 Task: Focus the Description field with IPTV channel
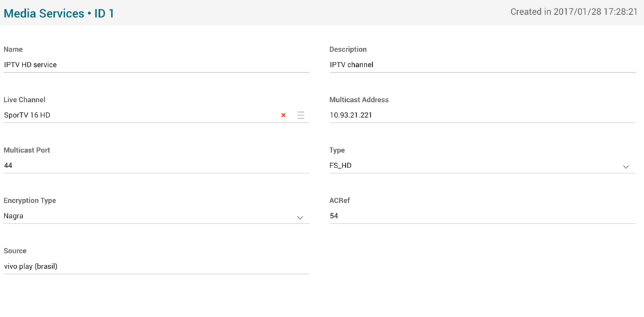pos(482,64)
